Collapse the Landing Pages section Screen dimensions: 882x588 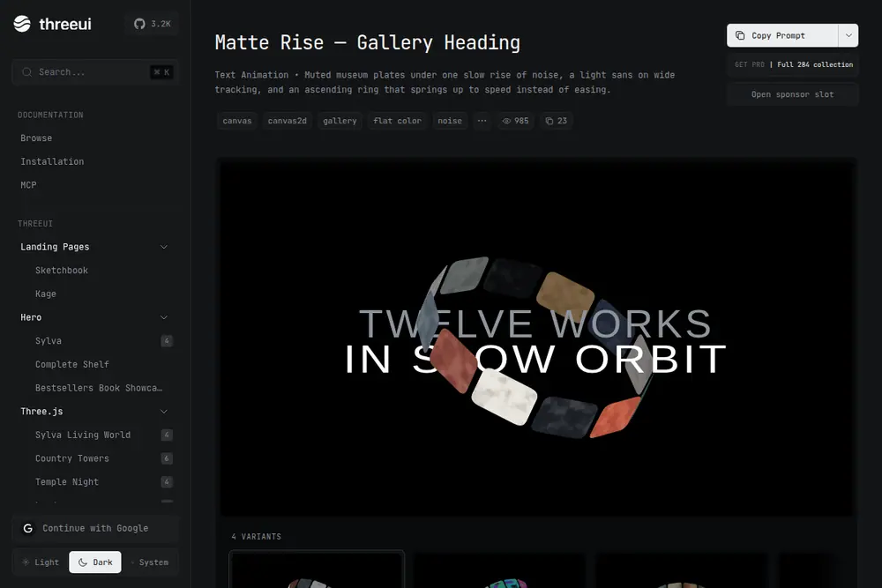click(x=164, y=247)
